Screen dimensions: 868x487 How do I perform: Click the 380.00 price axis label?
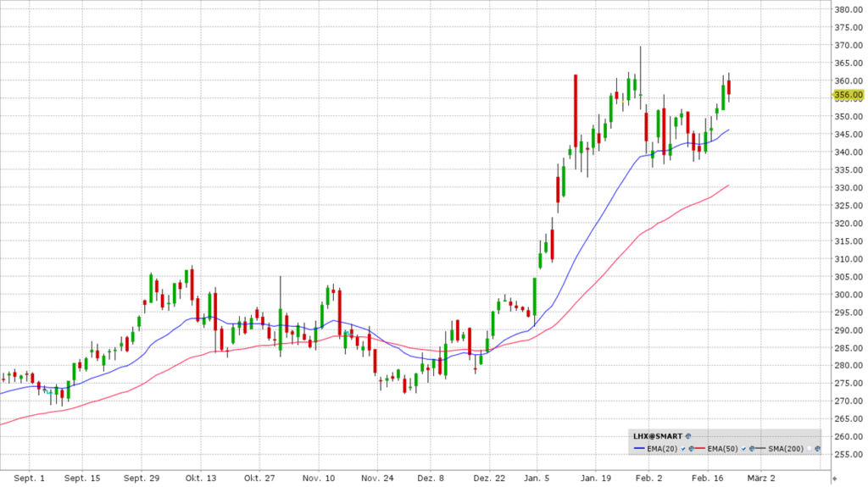pos(849,10)
